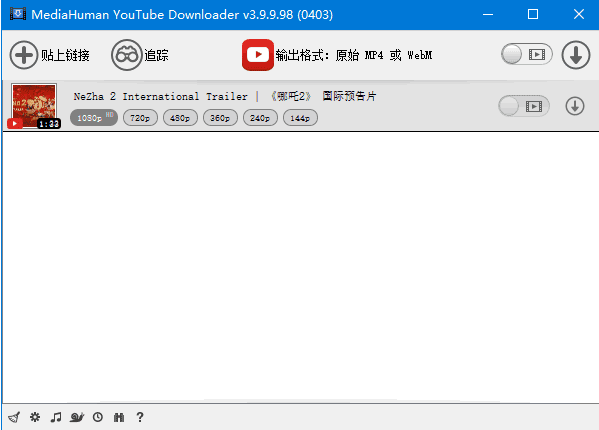Download the NeZha 2 trailer with its arrow
599x430 pixels.
tap(575, 106)
